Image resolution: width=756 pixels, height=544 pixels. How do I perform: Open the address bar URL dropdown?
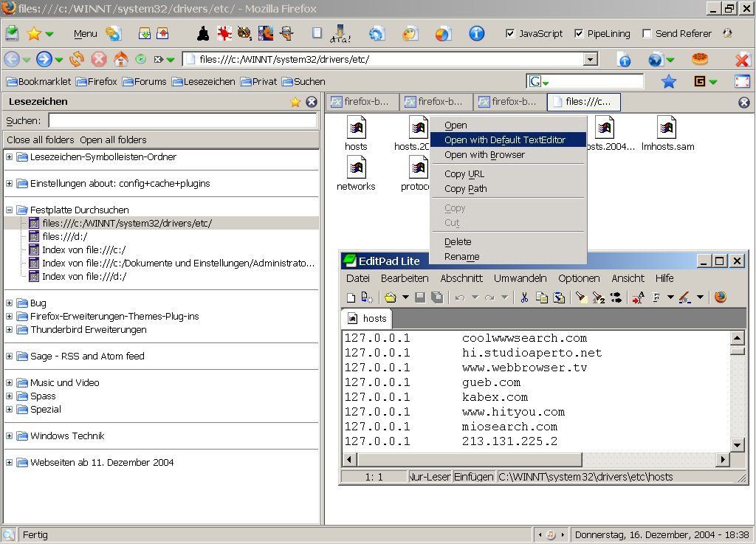590,59
